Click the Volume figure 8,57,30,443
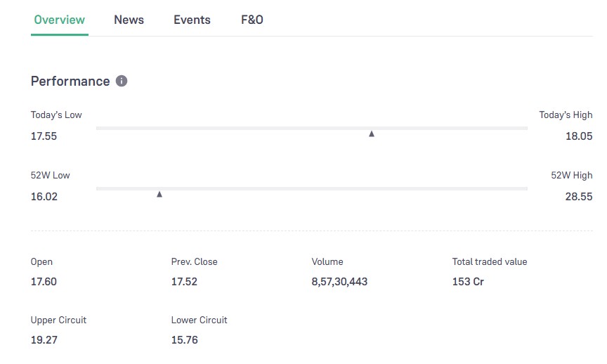Image resolution: width=607 pixels, height=364 pixels. 339,282
